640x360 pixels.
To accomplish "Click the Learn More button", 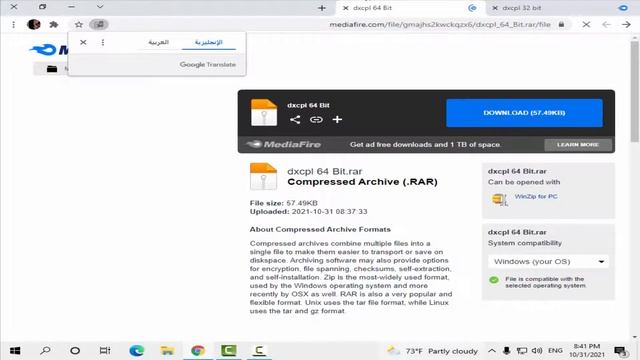I will click(x=578, y=144).
